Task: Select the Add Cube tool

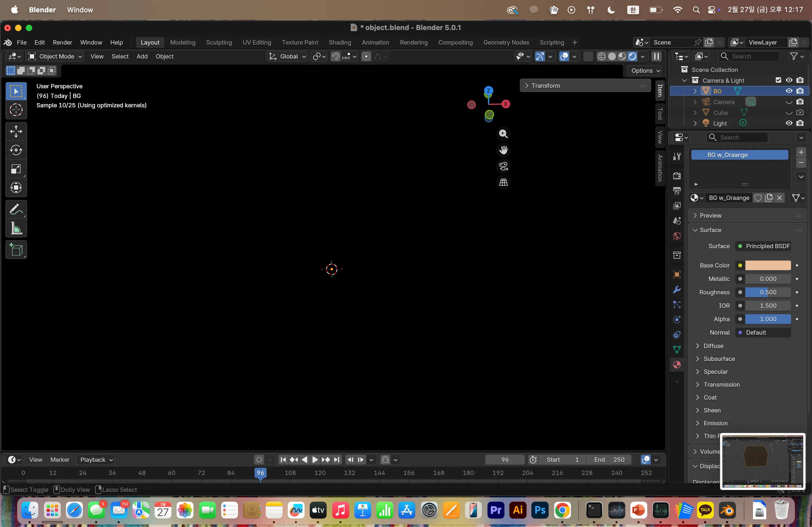Action: (16, 250)
